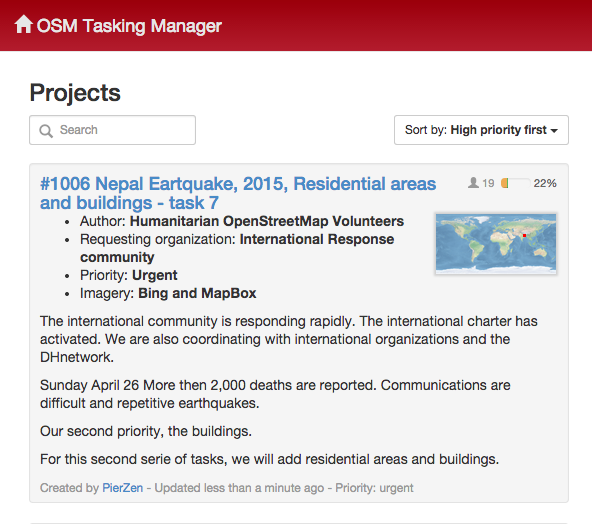Click the contributors person icon
The image size is (592, 524).
(x=473, y=183)
